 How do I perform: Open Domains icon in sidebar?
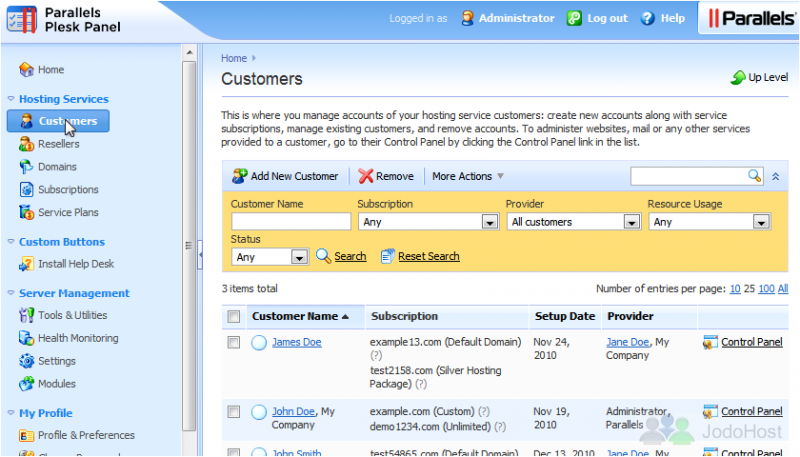click(x=26, y=167)
